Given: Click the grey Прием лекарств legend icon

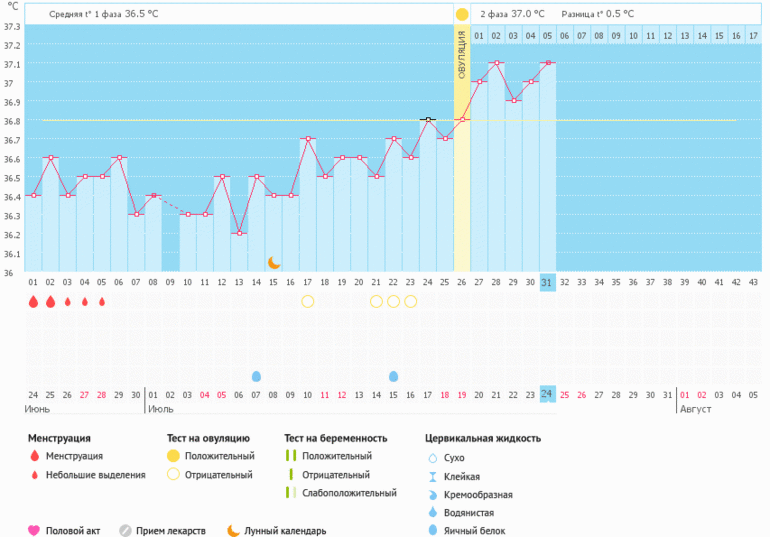Looking at the screenshot, I should (125, 531).
